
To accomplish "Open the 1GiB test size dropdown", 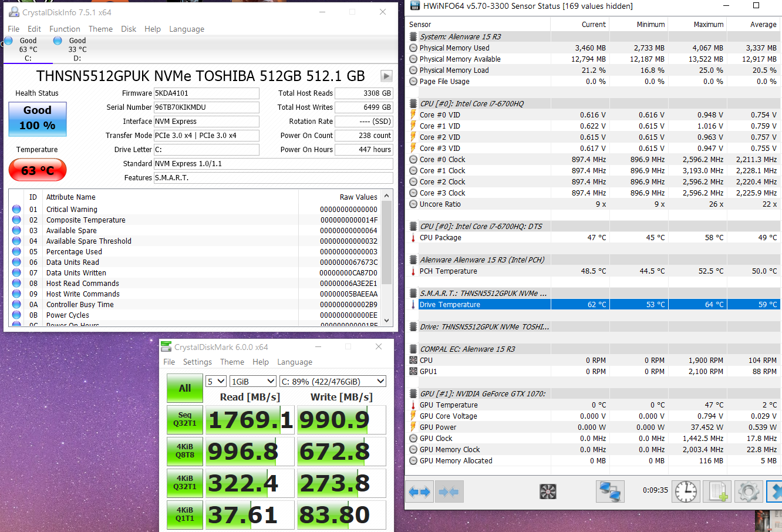I will [252, 382].
